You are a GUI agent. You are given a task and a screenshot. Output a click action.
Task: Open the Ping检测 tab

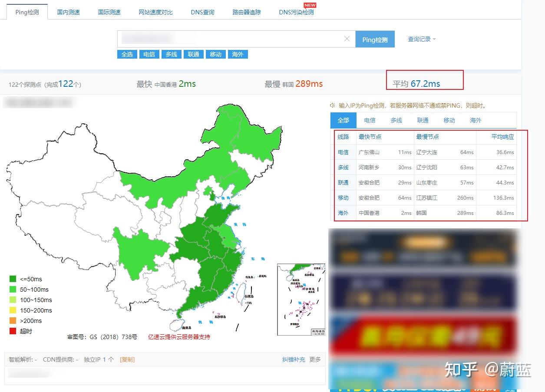click(27, 12)
